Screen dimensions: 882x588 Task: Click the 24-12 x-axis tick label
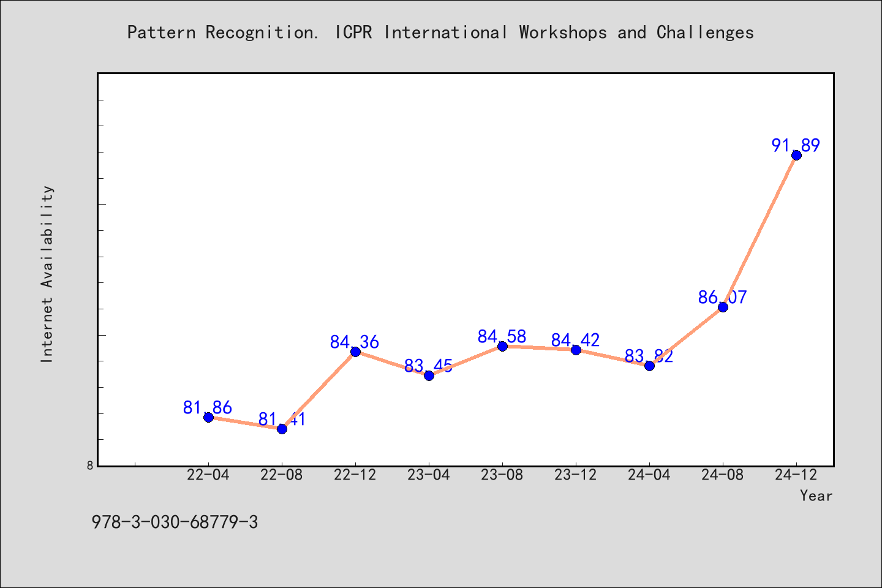tap(796, 475)
